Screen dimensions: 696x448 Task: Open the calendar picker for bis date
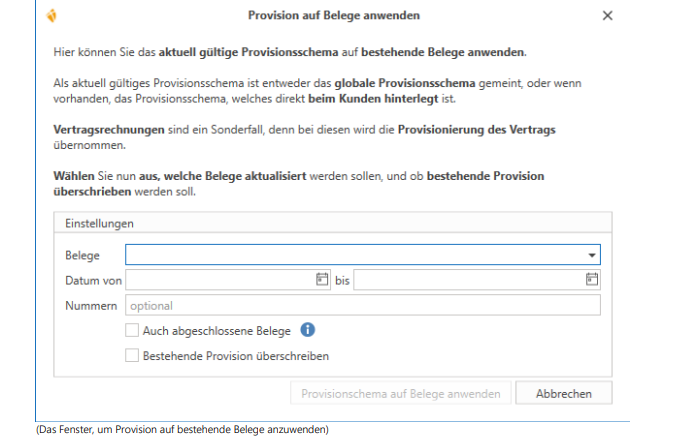pyautogui.click(x=591, y=281)
